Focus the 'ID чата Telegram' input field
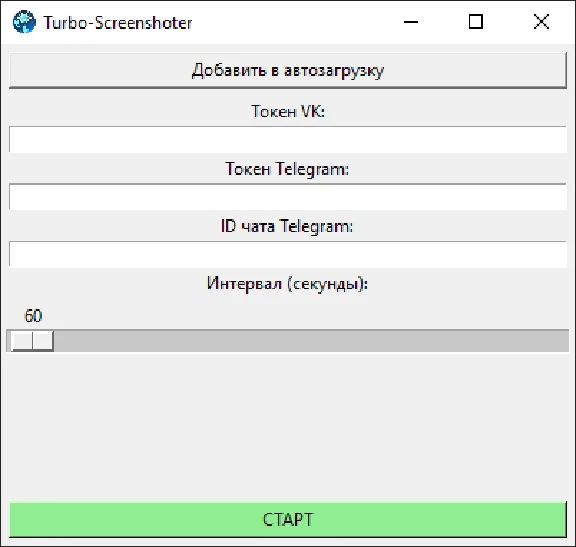 click(288, 254)
